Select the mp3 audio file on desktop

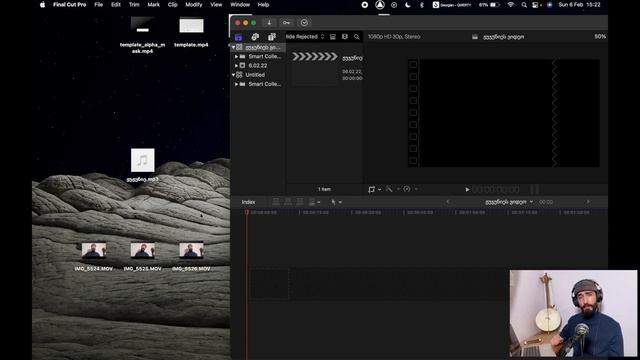(142, 165)
